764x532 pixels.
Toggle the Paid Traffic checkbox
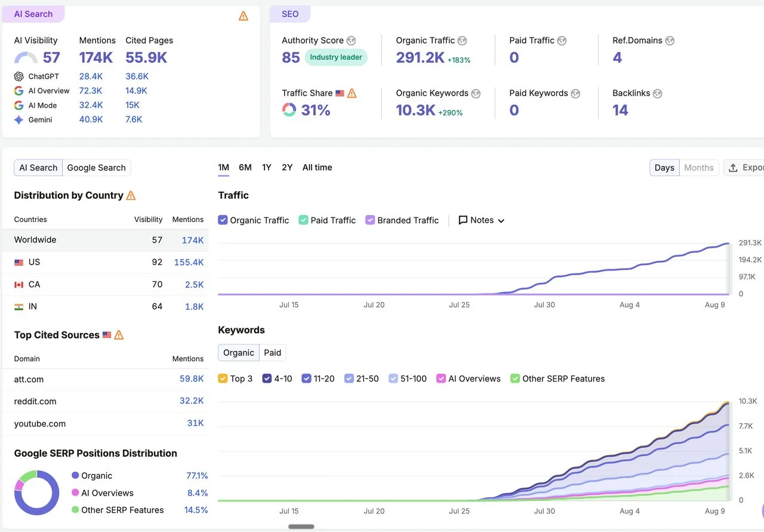pos(303,220)
